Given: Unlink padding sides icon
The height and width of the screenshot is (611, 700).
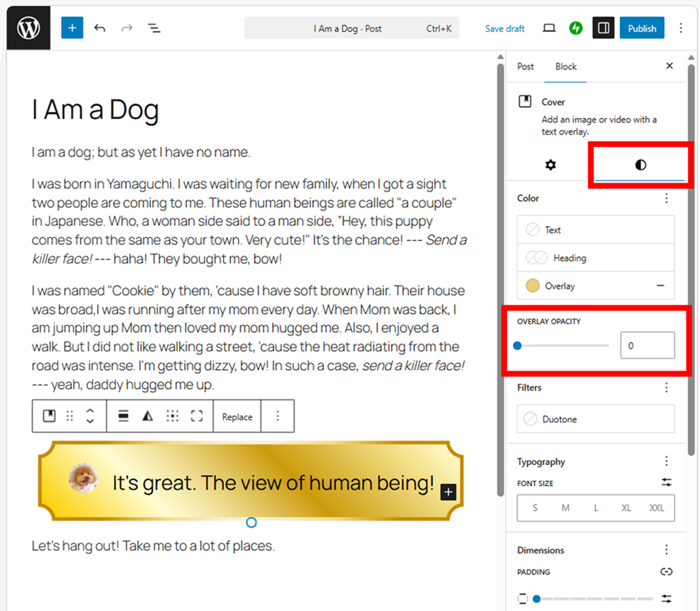Looking at the screenshot, I should [666, 572].
